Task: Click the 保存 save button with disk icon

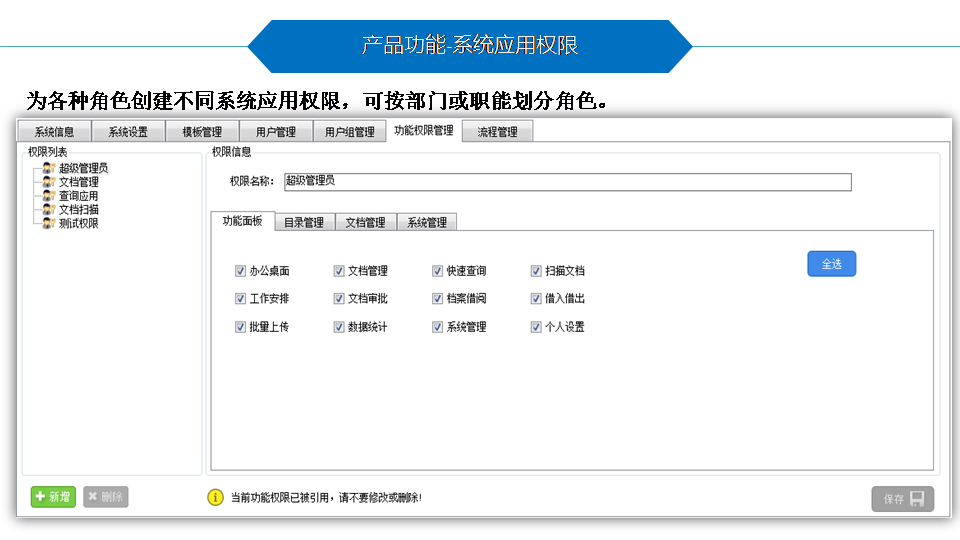Action: pos(902,499)
